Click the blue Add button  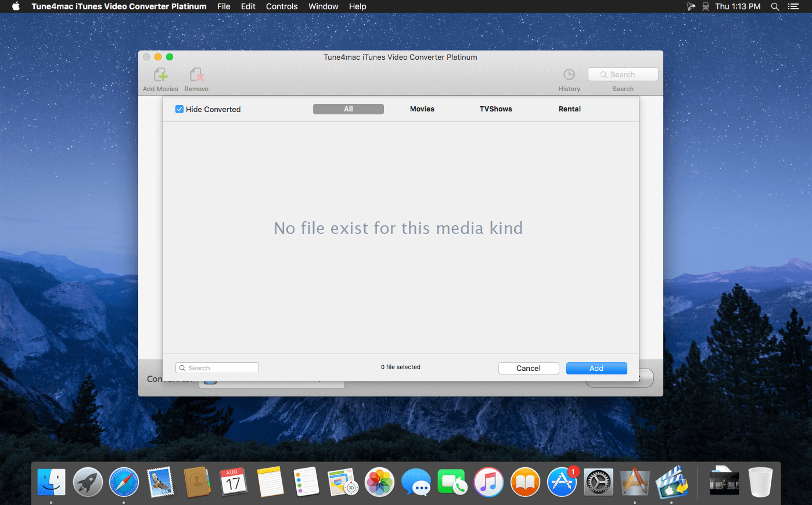click(597, 368)
